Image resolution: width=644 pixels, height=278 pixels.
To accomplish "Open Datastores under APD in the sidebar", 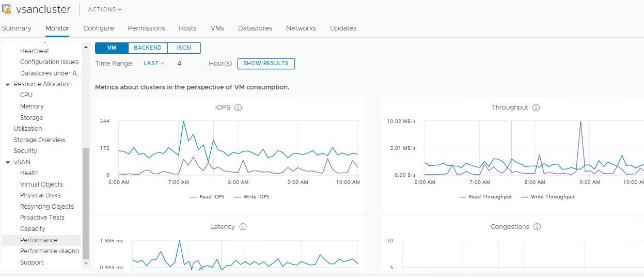I will [x=51, y=73].
